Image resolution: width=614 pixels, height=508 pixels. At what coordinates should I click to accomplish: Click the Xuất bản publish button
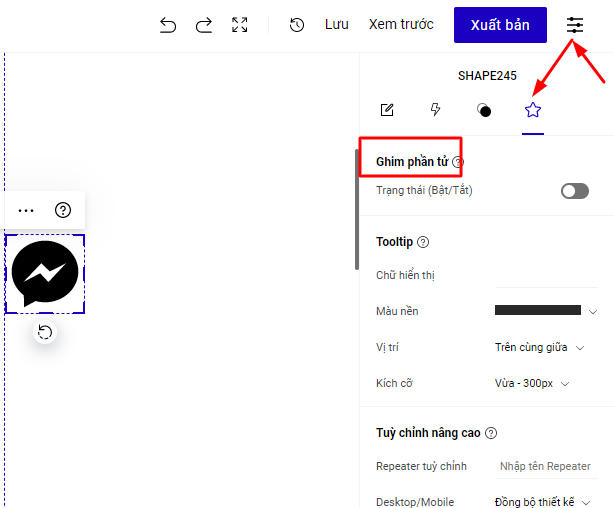(x=500, y=25)
